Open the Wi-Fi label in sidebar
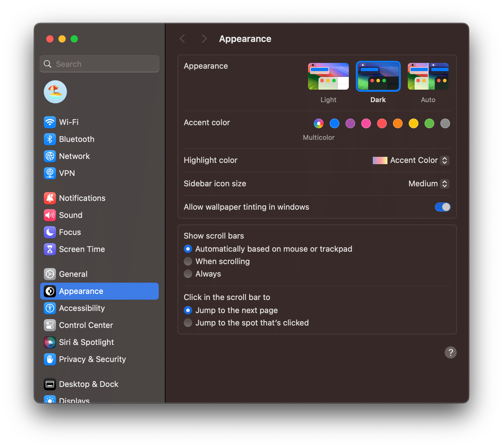Viewport: 503px width, 448px height. 69,122
